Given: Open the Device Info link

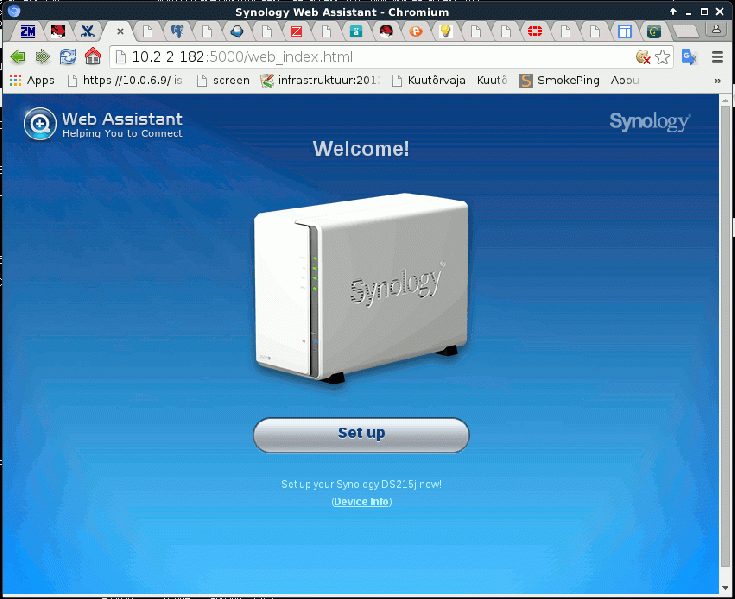Looking at the screenshot, I should coord(361,502).
